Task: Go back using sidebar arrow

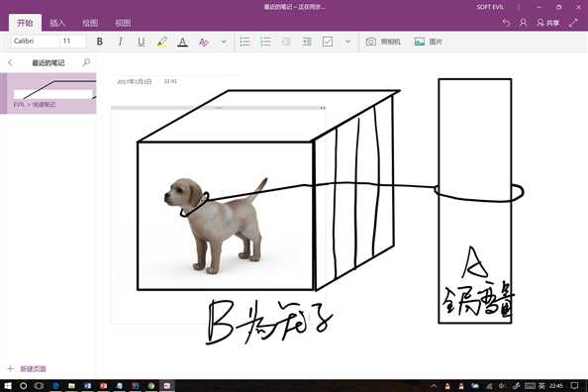Action: pyautogui.click(x=10, y=62)
